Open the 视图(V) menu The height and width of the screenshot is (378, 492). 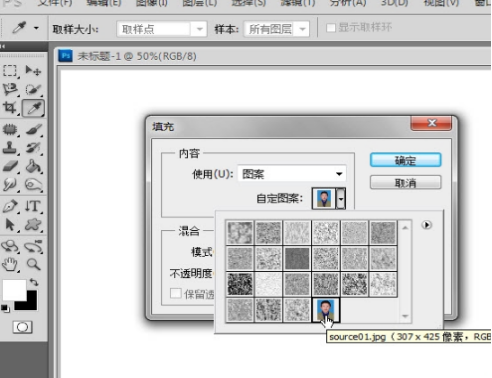[x=441, y=3]
